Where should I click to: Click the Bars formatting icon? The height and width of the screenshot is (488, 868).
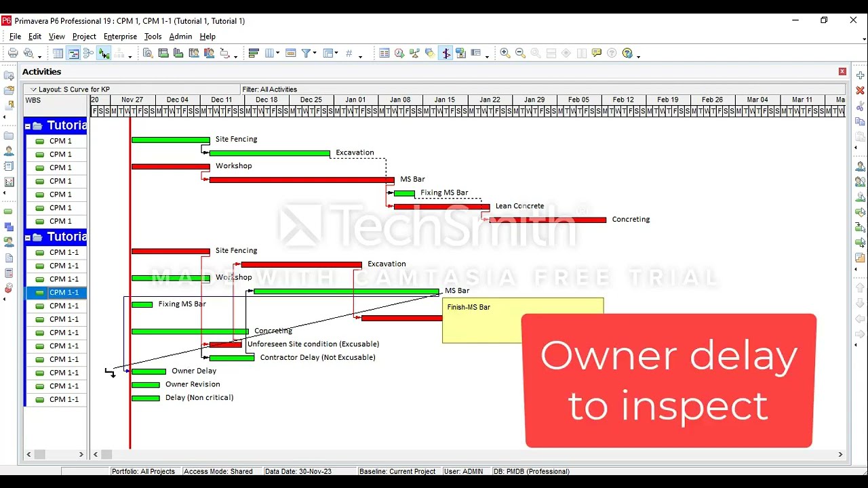point(254,53)
